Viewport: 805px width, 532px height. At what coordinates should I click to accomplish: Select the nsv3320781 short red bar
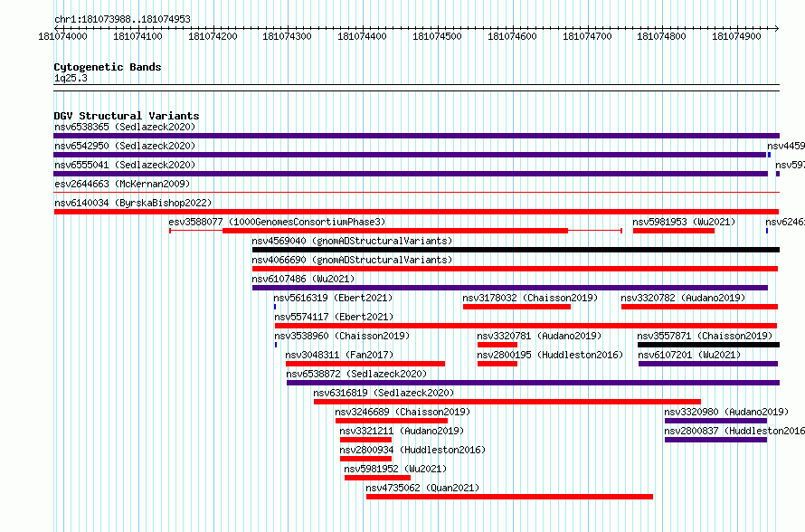pyautogui.click(x=497, y=345)
